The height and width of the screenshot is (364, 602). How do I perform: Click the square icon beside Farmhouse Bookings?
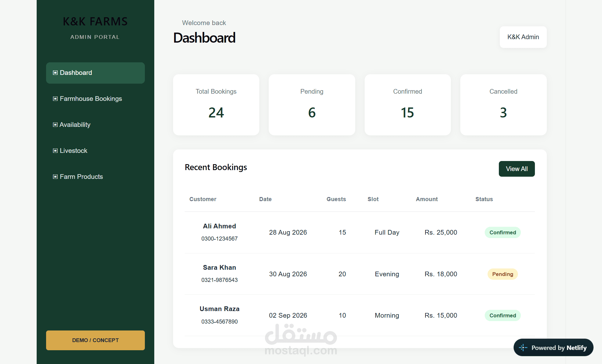pos(55,99)
